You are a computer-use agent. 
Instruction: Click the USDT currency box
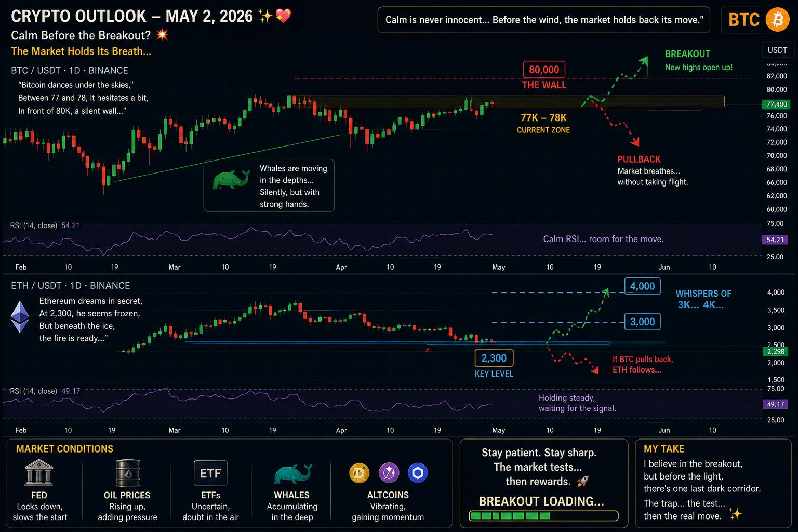tap(777, 50)
